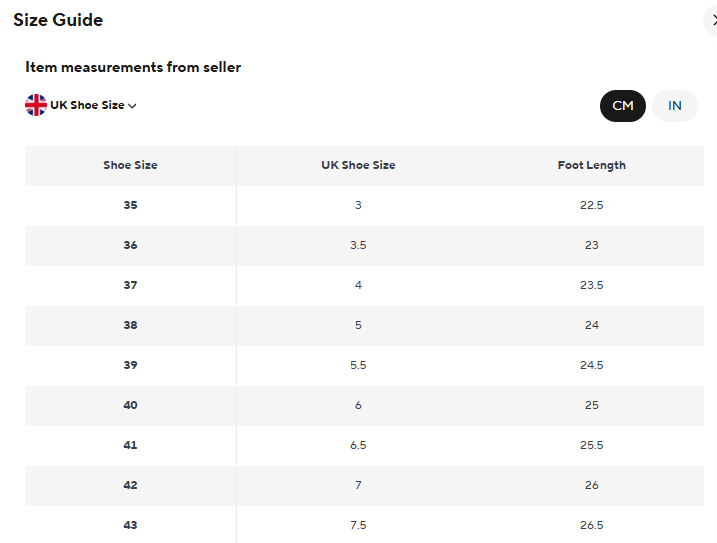Select the CM unit toggle
This screenshot has height=543, width=717.
(622, 106)
